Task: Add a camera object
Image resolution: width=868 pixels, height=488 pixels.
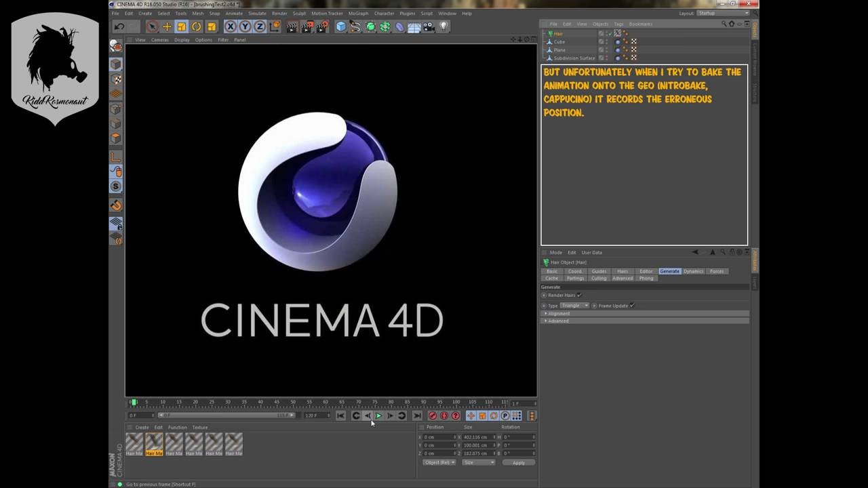Action: [x=429, y=26]
